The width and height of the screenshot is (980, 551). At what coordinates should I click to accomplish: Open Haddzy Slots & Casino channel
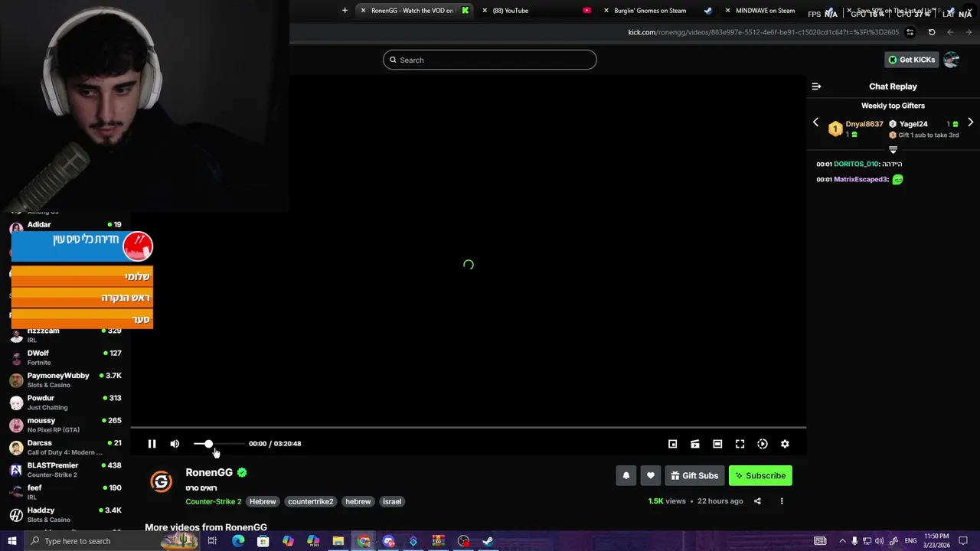tap(66, 514)
